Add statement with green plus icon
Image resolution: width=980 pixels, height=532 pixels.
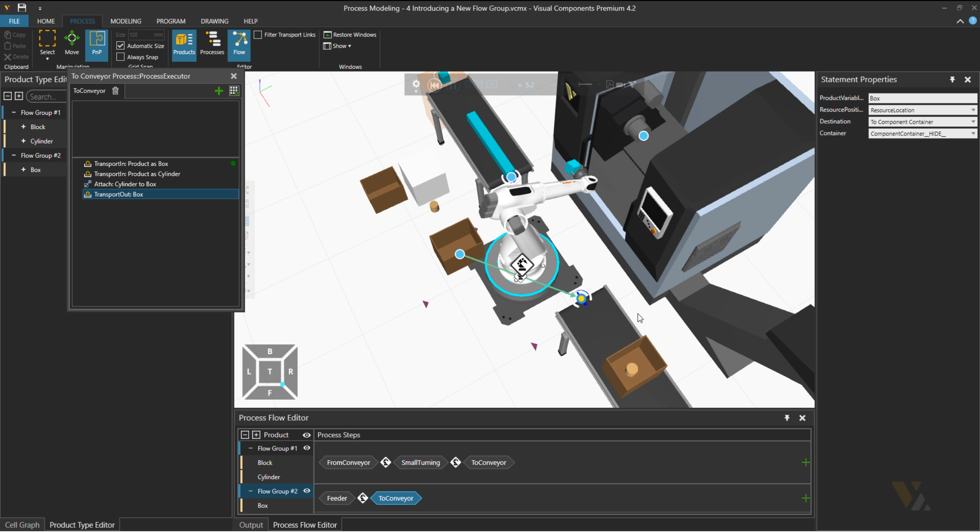pos(219,91)
